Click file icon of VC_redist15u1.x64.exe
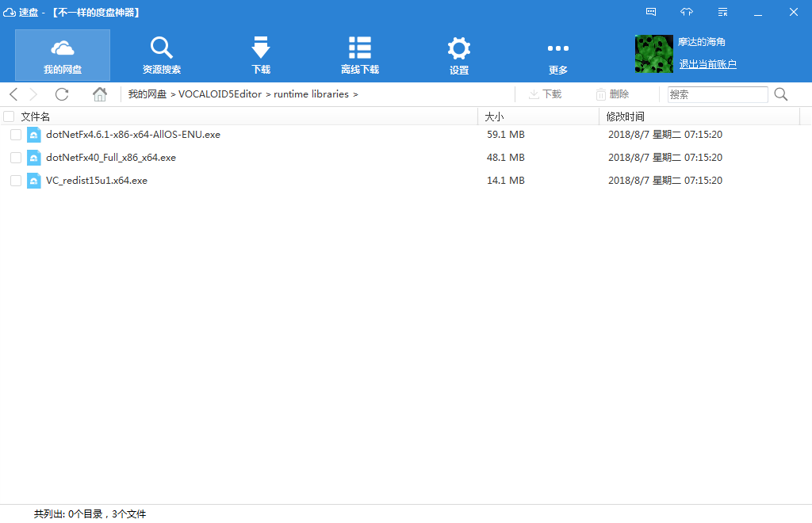This screenshot has height=523, width=812. click(33, 181)
